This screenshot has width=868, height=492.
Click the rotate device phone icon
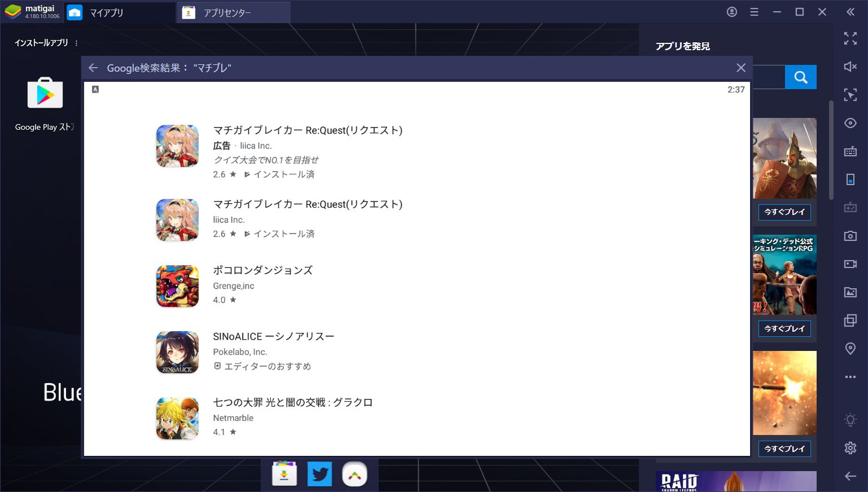point(851,179)
